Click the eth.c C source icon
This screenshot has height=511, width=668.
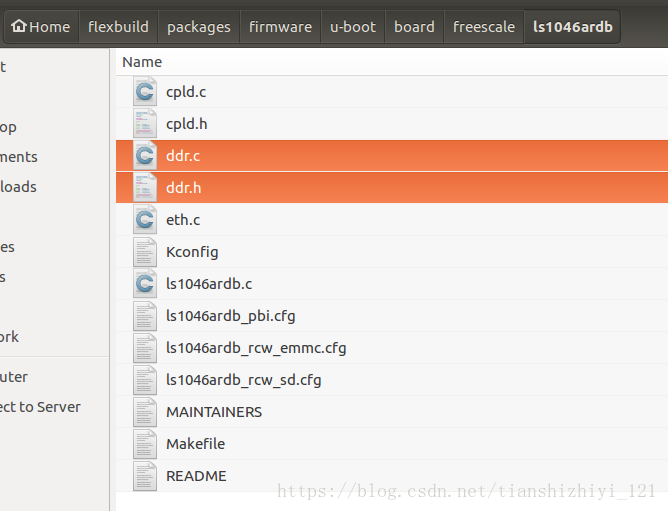tap(145, 219)
